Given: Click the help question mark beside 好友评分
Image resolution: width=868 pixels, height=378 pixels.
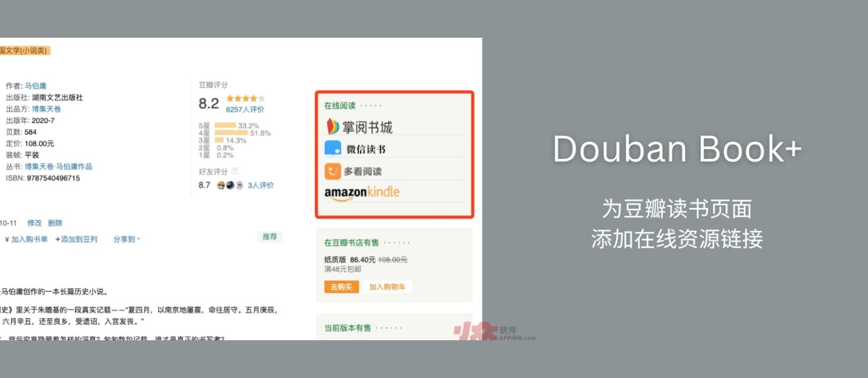Looking at the screenshot, I should (x=235, y=170).
